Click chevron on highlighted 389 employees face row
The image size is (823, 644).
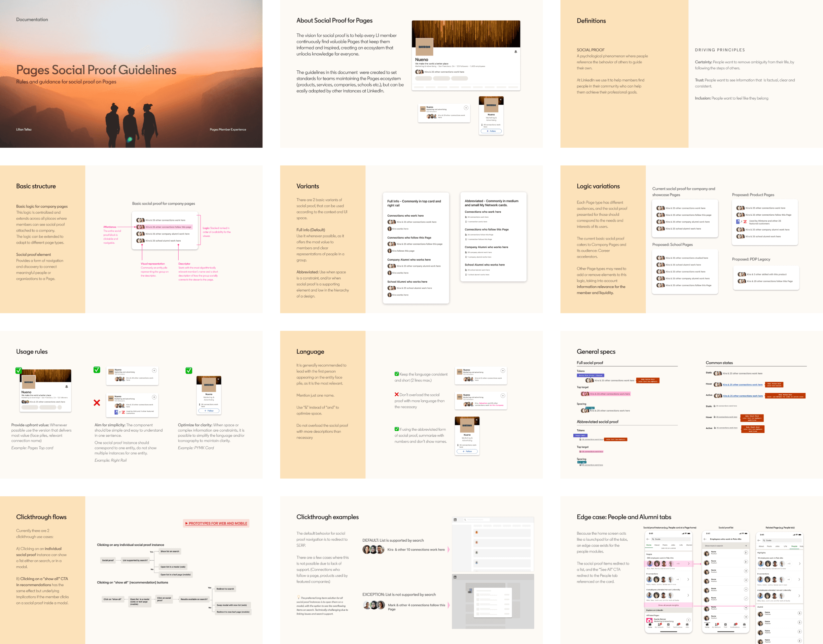coord(688,564)
